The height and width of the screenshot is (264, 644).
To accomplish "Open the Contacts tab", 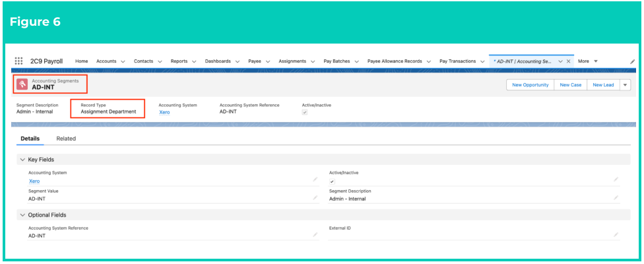I will click(143, 61).
